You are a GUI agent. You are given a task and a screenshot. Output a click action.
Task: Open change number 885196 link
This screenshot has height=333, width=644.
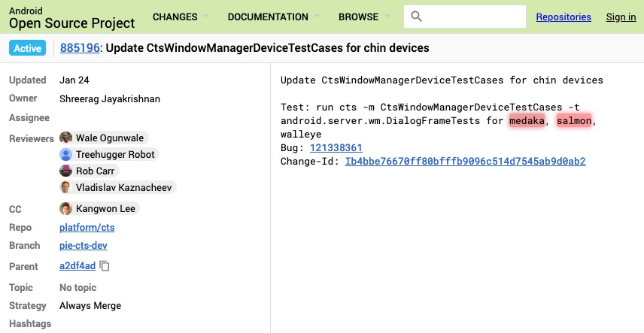[80, 48]
